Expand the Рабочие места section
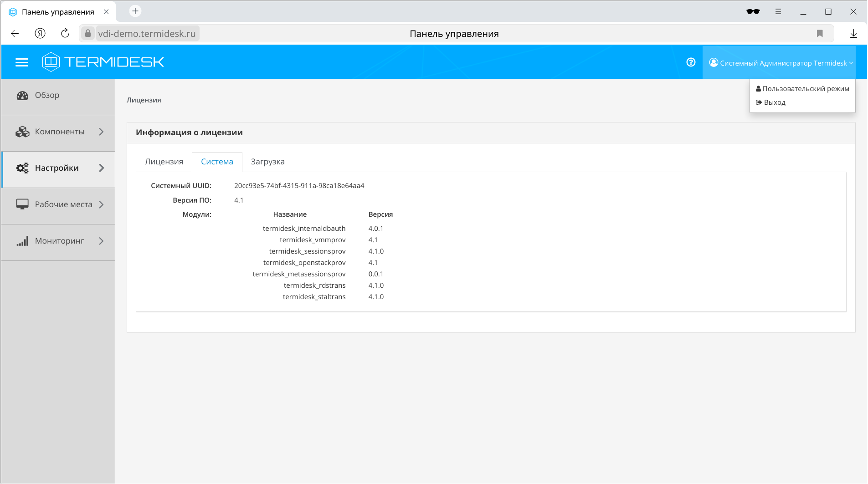Viewport: 868px width, 484px height. [x=58, y=204]
